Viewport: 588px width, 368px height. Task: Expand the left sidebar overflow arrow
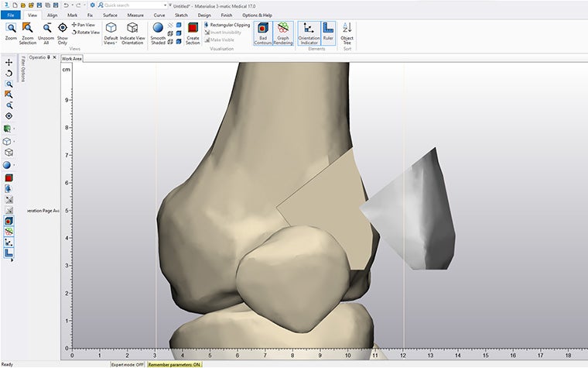click(12, 260)
